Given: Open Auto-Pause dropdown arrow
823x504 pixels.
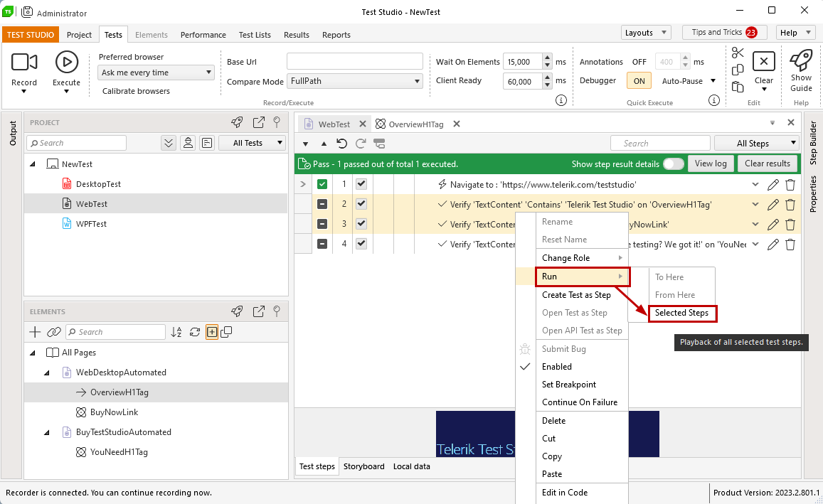Looking at the screenshot, I should click(713, 81).
